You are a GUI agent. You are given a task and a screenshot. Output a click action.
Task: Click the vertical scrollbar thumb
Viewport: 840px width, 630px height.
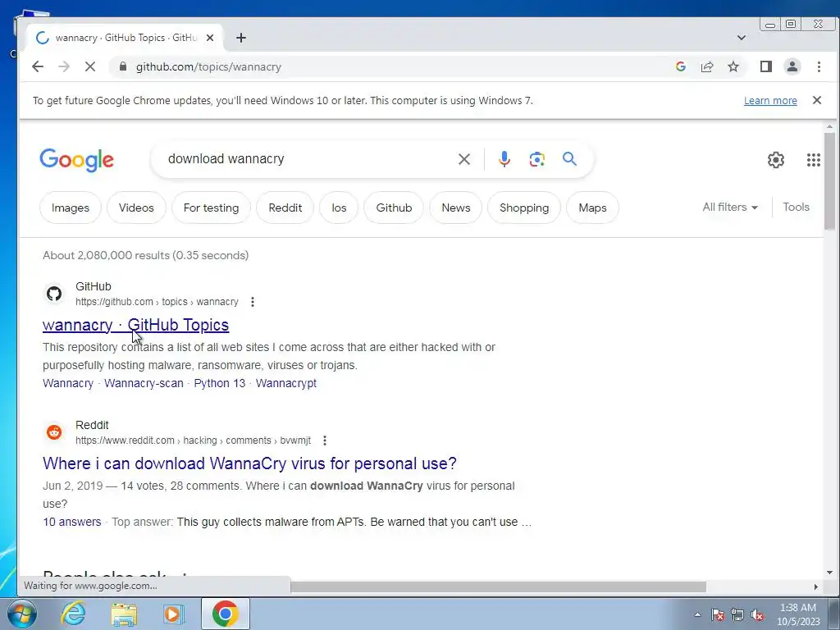click(x=830, y=181)
